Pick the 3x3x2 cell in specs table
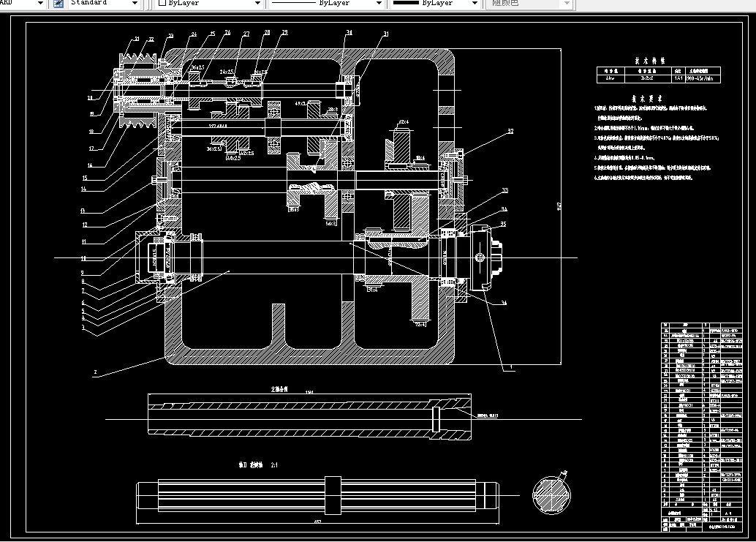This screenshot has height=542, width=756. (648, 78)
